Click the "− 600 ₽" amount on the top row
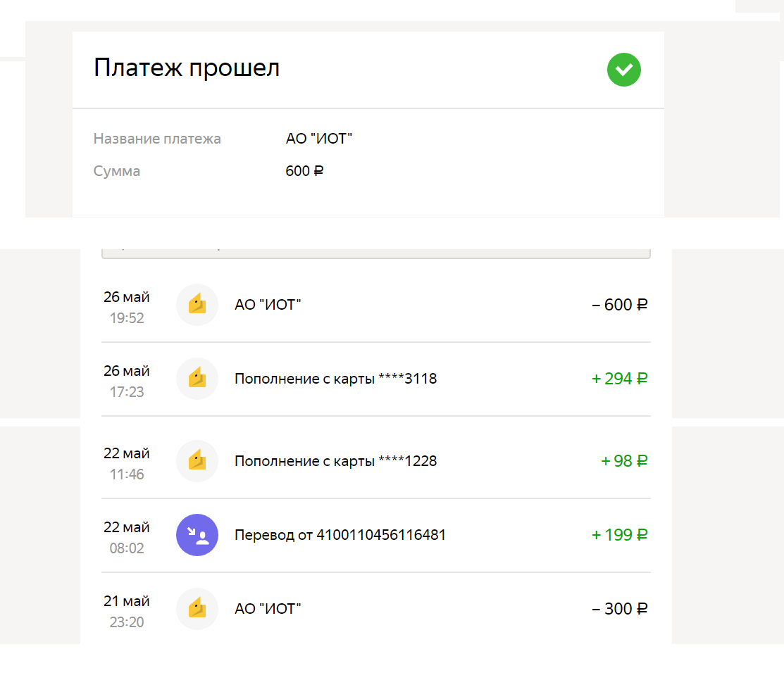The height and width of the screenshot is (699, 784). click(620, 305)
